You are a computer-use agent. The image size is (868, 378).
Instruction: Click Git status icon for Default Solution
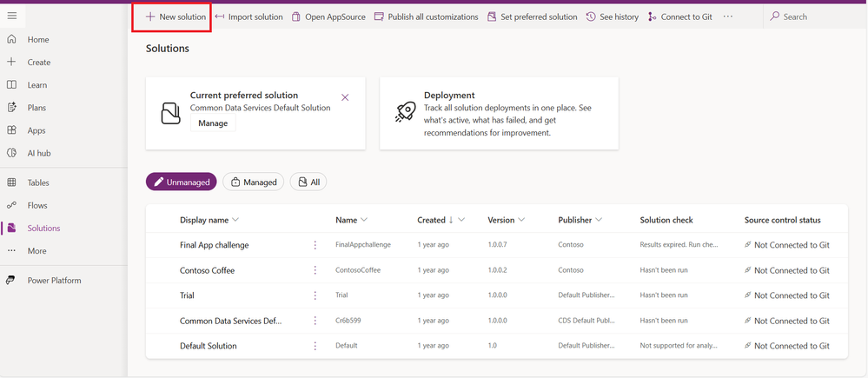(x=748, y=346)
